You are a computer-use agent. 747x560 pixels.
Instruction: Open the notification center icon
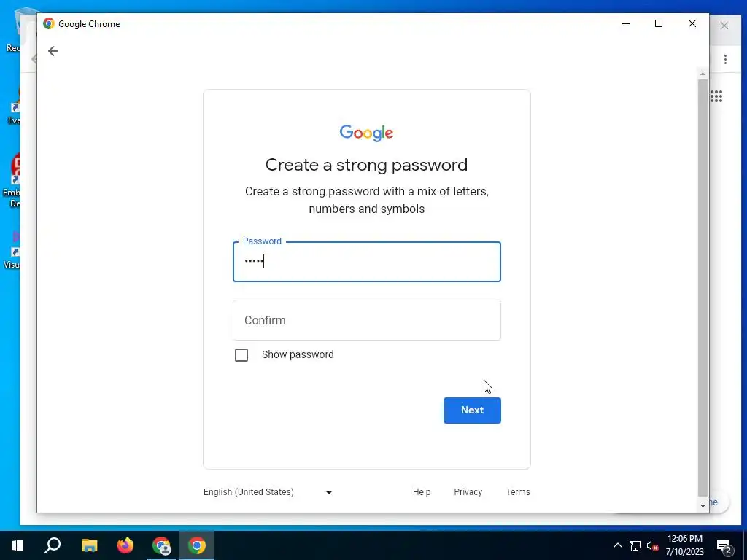724,545
